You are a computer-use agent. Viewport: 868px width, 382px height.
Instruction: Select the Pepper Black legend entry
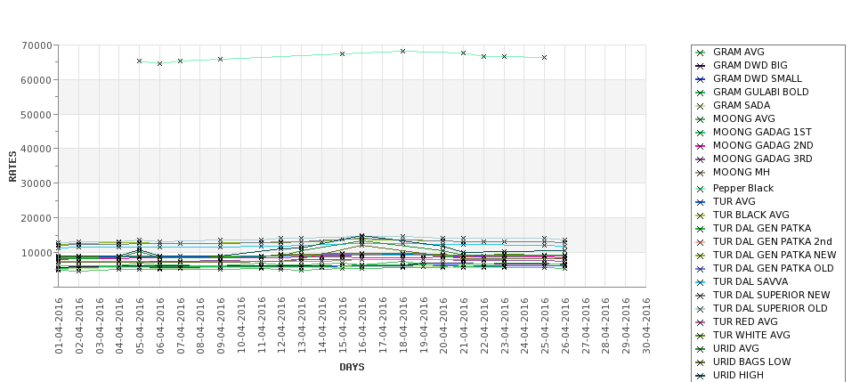click(742, 188)
